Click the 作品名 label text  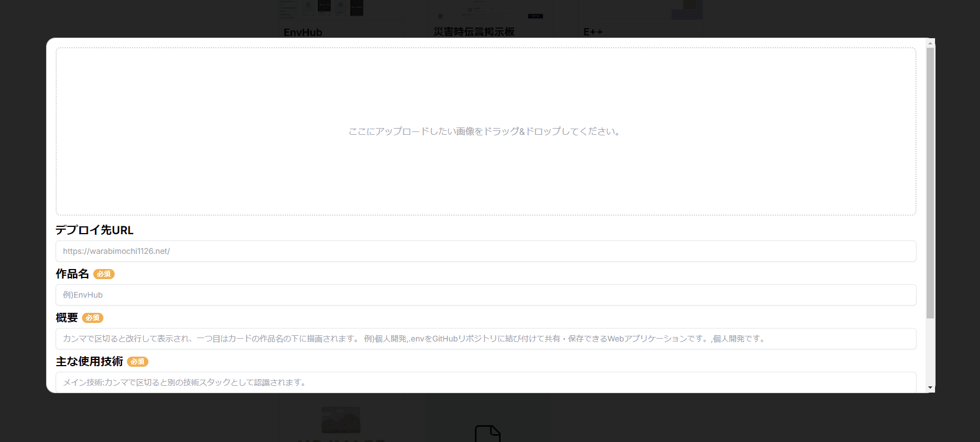coord(72,274)
